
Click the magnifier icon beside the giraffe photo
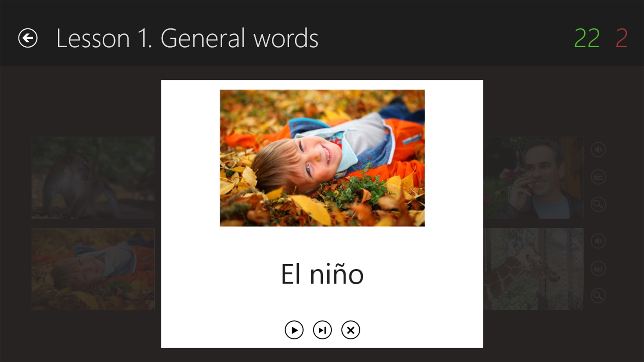coord(598,296)
